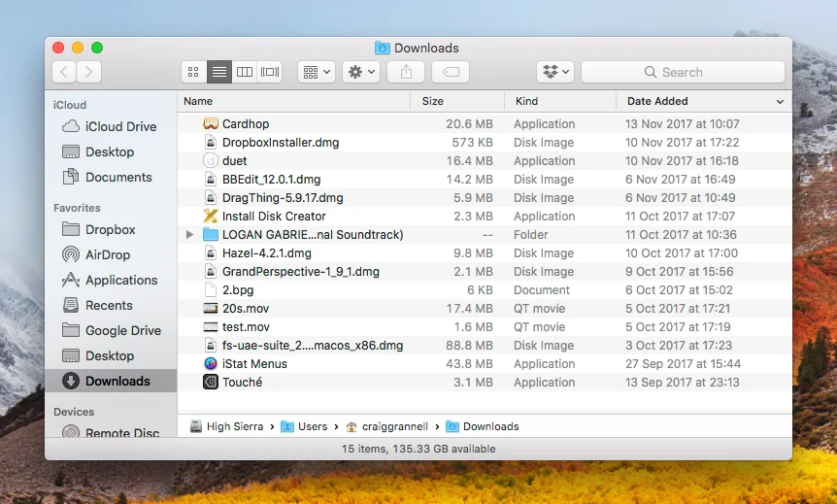The height and width of the screenshot is (504, 837).
Task: Open the item arrangement dropdown
Action: point(317,72)
